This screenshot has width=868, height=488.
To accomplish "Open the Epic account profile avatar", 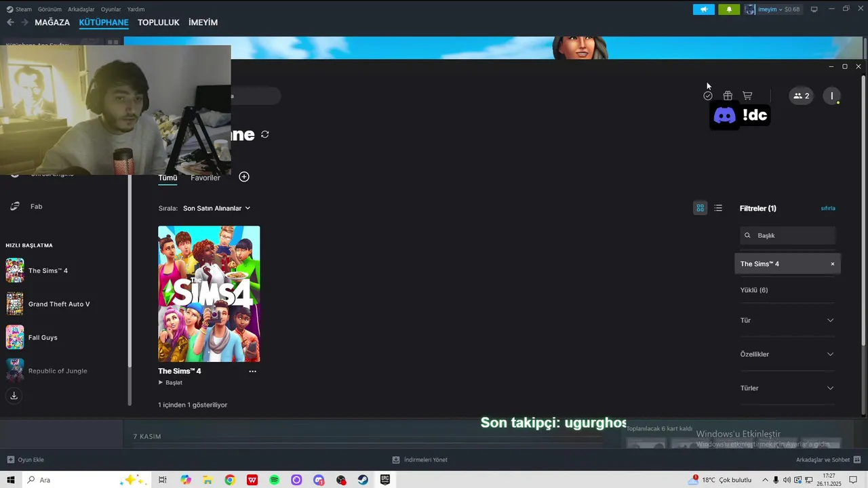I will (832, 96).
